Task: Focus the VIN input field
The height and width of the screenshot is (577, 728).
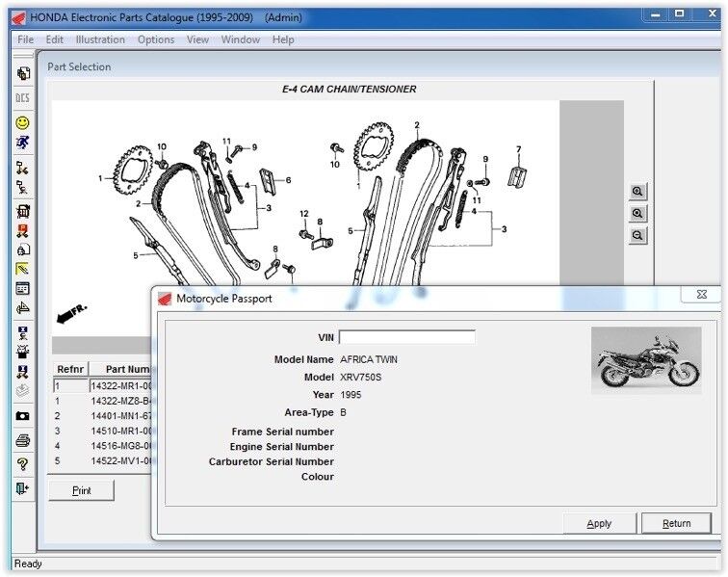Action: (x=407, y=337)
